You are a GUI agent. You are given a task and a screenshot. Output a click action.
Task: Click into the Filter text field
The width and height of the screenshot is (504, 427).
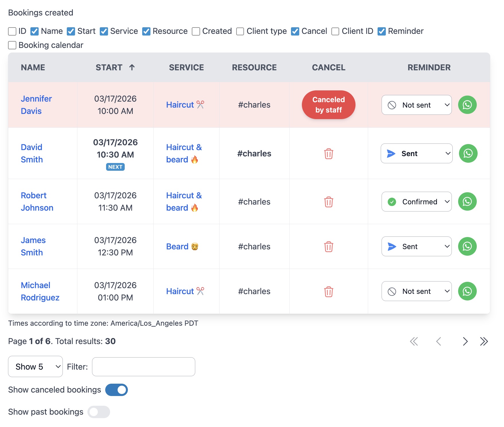coord(143,366)
